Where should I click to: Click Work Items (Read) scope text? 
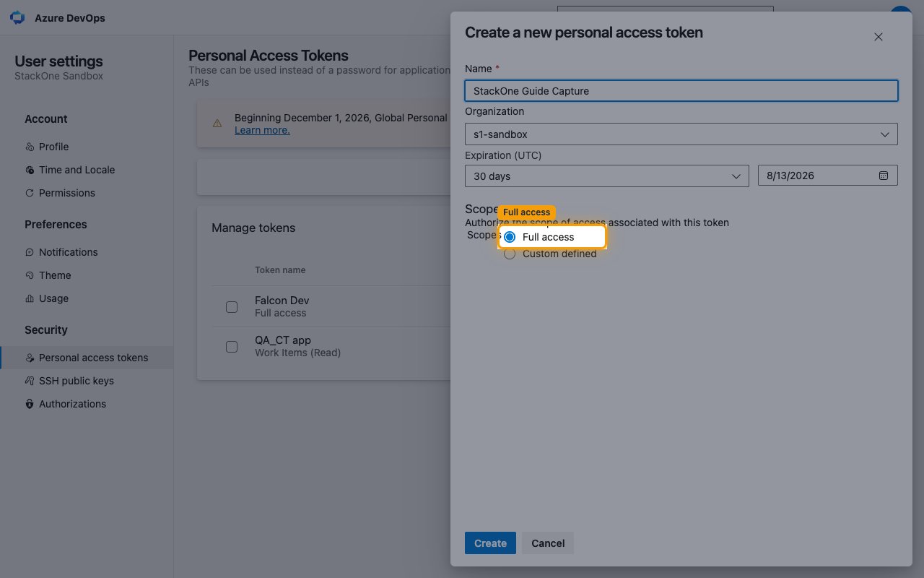click(298, 353)
